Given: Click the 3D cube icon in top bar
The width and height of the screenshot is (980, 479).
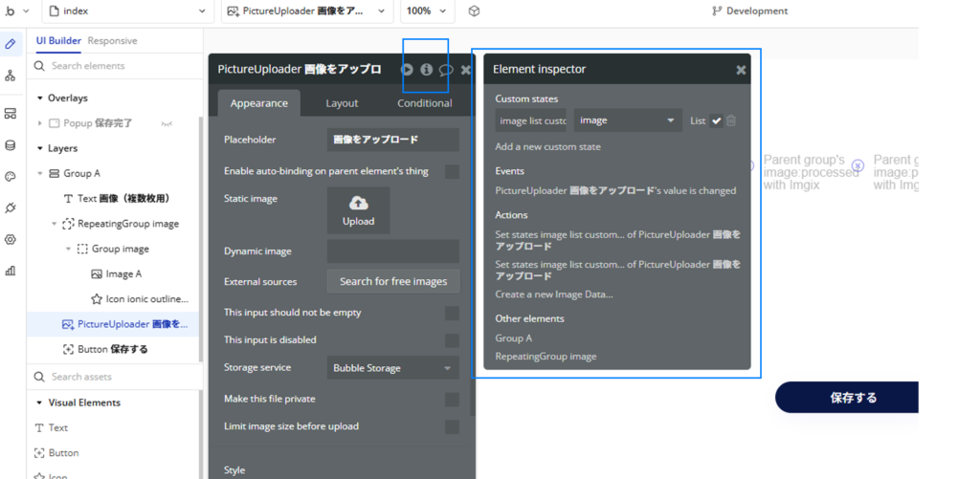Looking at the screenshot, I should point(475,11).
